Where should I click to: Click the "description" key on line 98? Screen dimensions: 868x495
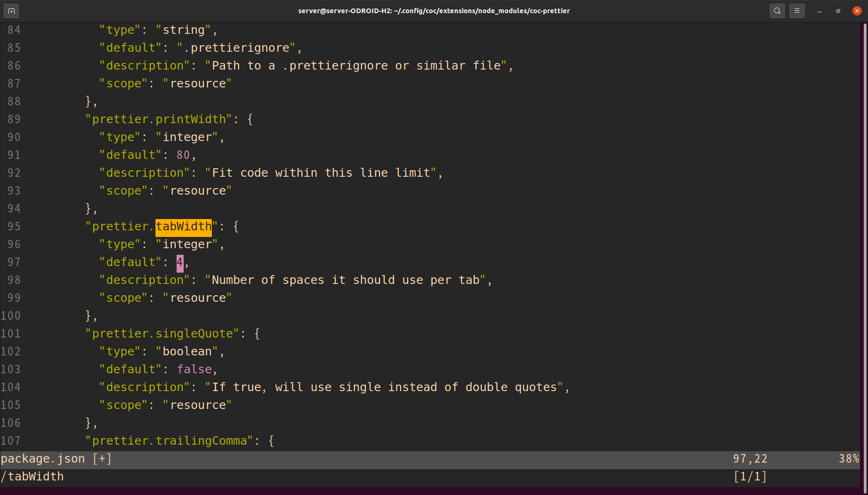click(145, 280)
